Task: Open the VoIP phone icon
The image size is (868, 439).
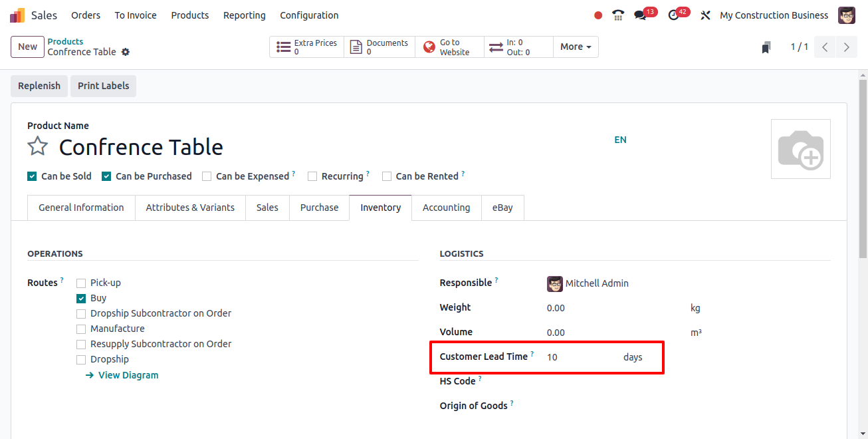Action: pyautogui.click(x=618, y=15)
